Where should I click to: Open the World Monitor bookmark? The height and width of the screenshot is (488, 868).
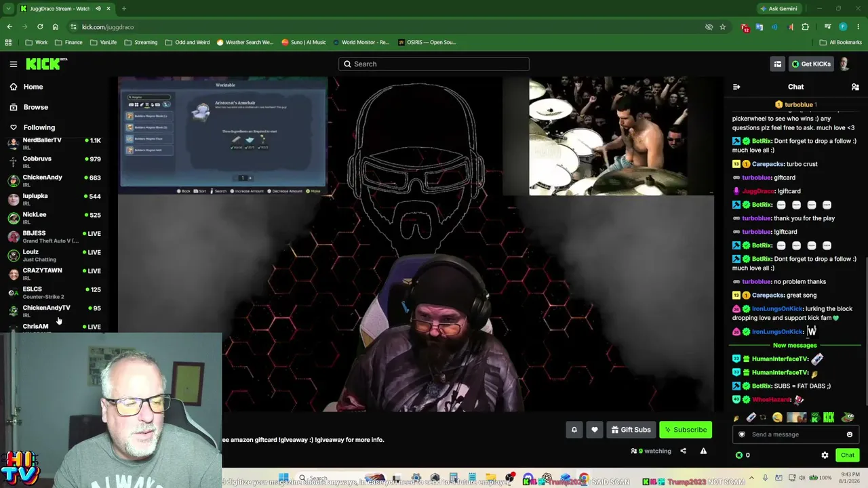tap(361, 42)
